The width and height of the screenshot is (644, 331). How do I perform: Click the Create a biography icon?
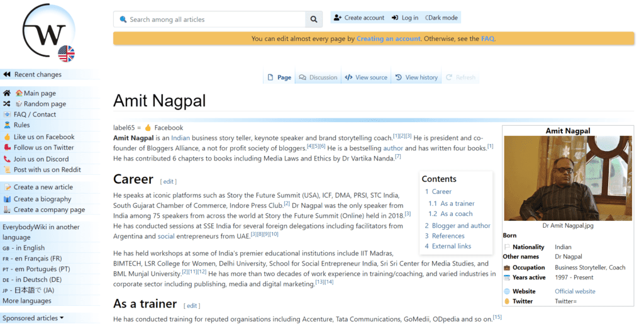[7, 199]
